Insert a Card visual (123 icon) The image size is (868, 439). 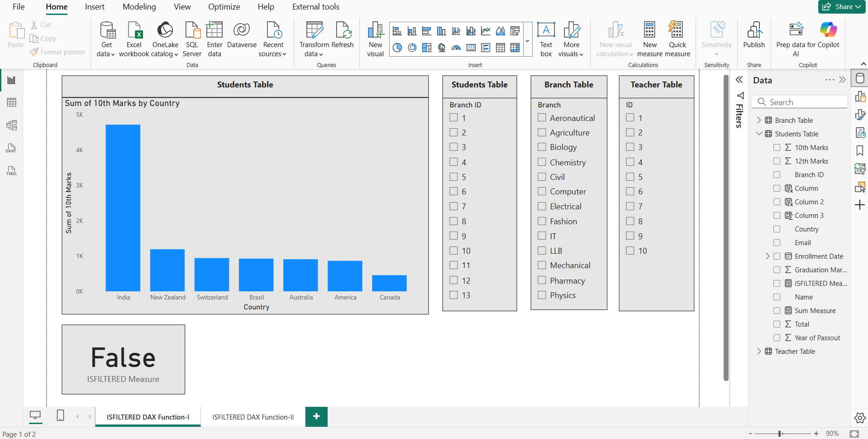click(471, 47)
